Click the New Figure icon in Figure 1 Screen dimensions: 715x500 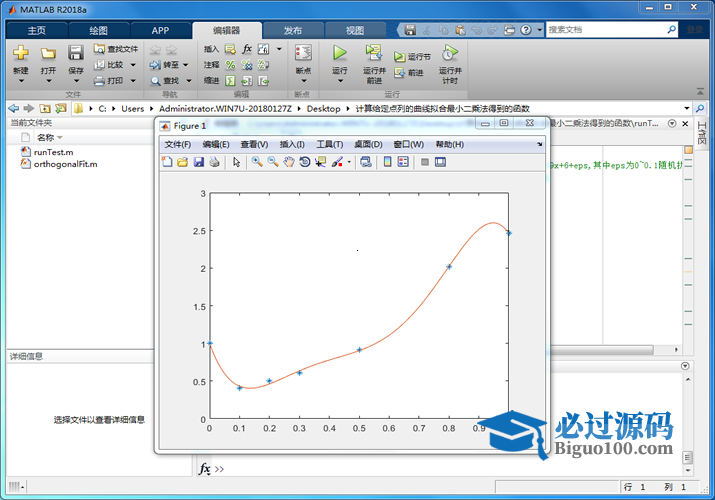coord(167,162)
